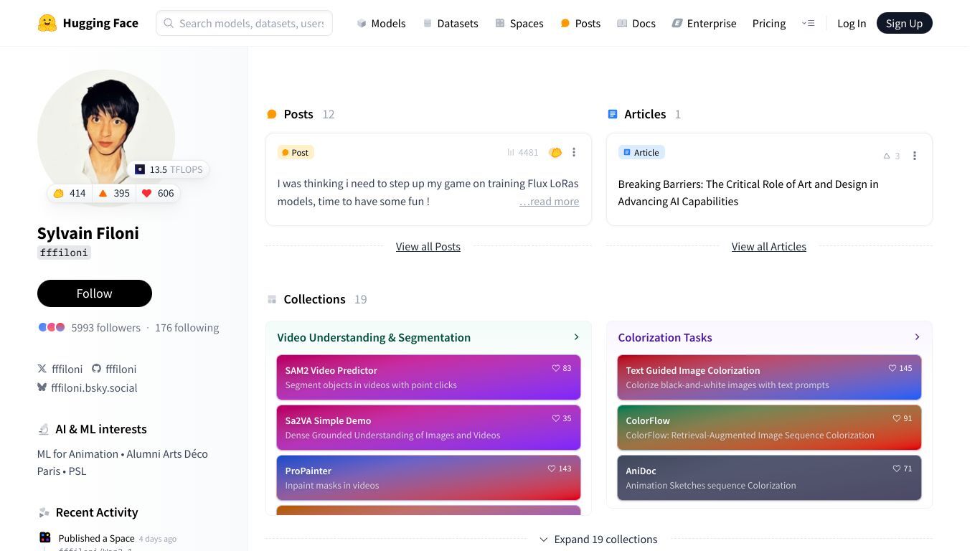Focus the search models, datasets, users field
The width and height of the screenshot is (980, 551).
coord(244,23)
